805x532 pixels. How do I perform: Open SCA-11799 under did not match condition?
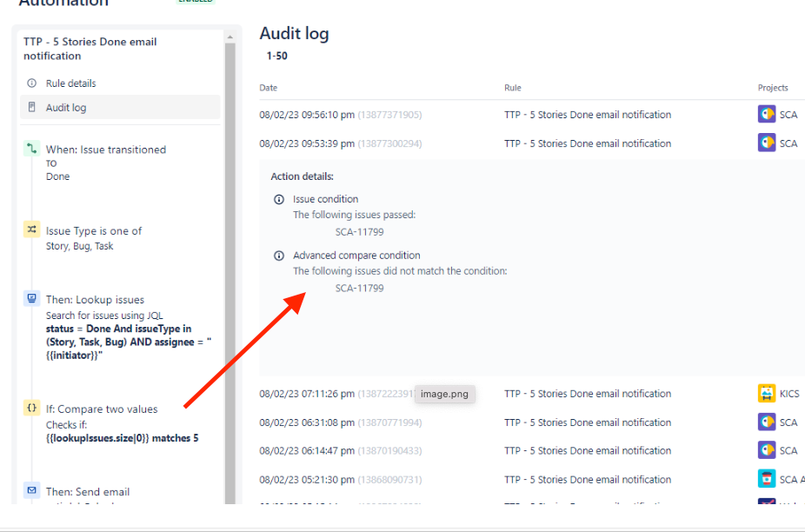[x=359, y=288]
